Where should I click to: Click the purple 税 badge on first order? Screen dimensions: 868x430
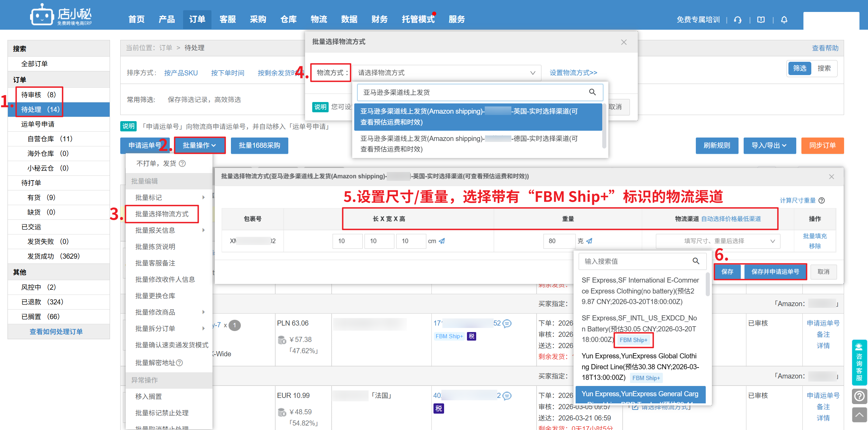pos(471,336)
